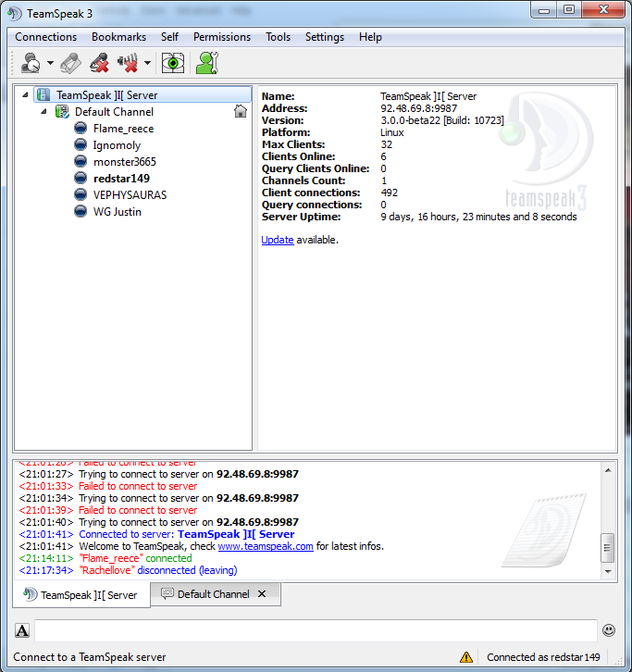Image resolution: width=632 pixels, height=672 pixels.
Task: Select user VEPHYSAURAS in the channel
Action: click(x=130, y=195)
